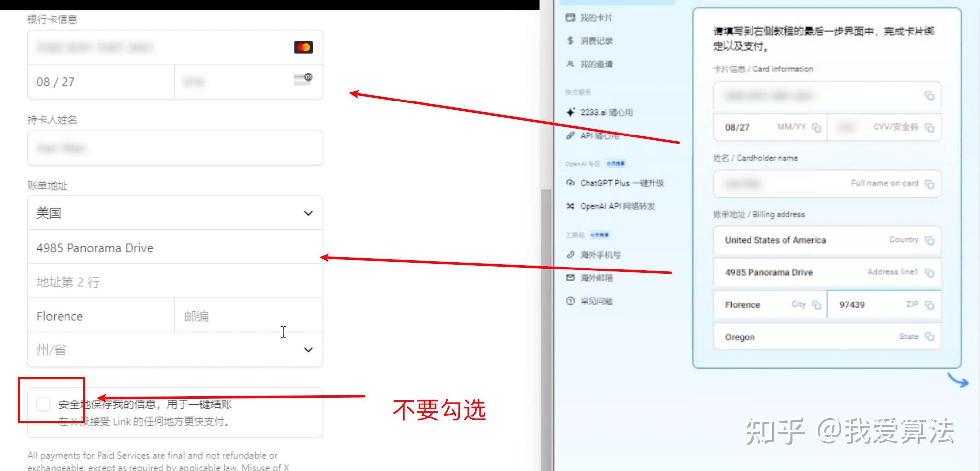Select ChatGPT Plus 一键升级 in the sidebar
Image resolution: width=980 pixels, height=471 pixels.
622,182
